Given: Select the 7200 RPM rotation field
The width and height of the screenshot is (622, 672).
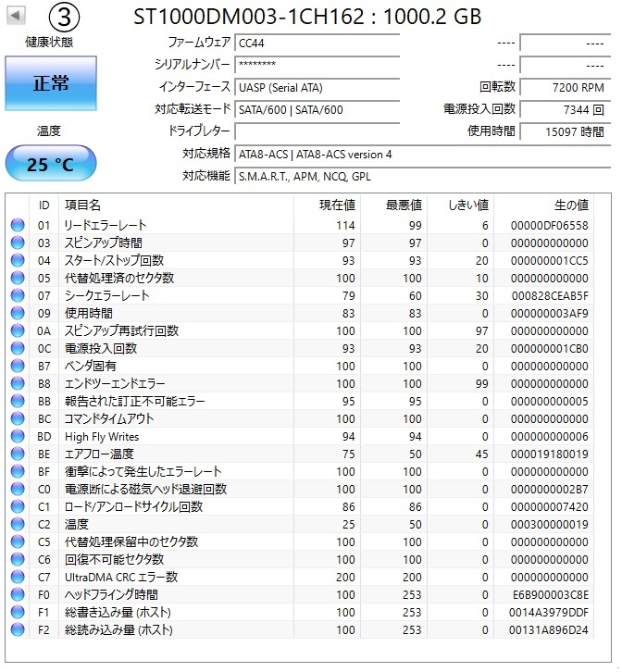Looking at the screenshot, I should point(566,87).
